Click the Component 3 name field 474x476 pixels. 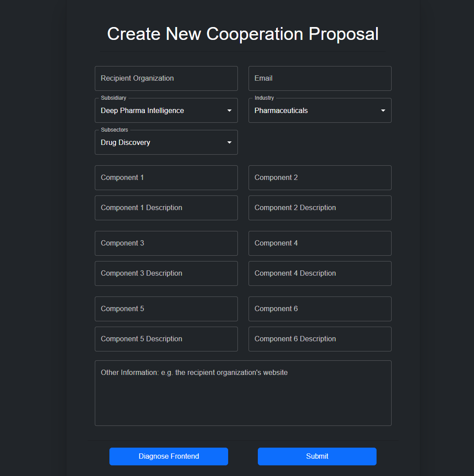click(x=166, y=243)
